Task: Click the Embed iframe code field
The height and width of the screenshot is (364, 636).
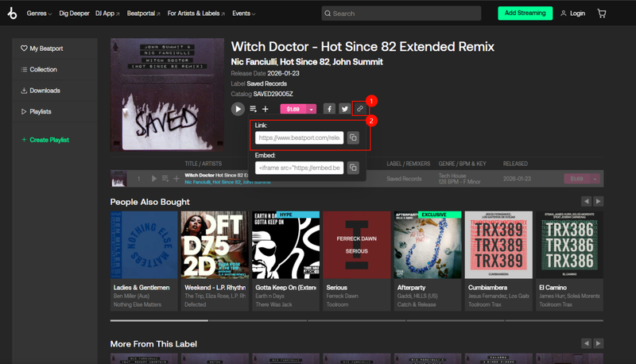Action: 299,168
